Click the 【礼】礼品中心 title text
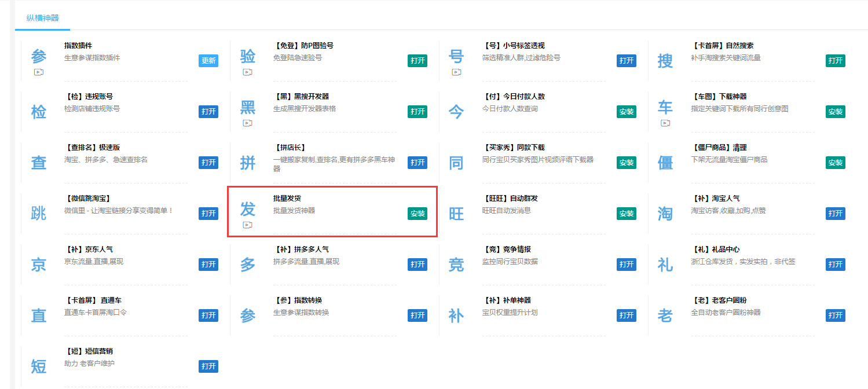 coord(715,249)
